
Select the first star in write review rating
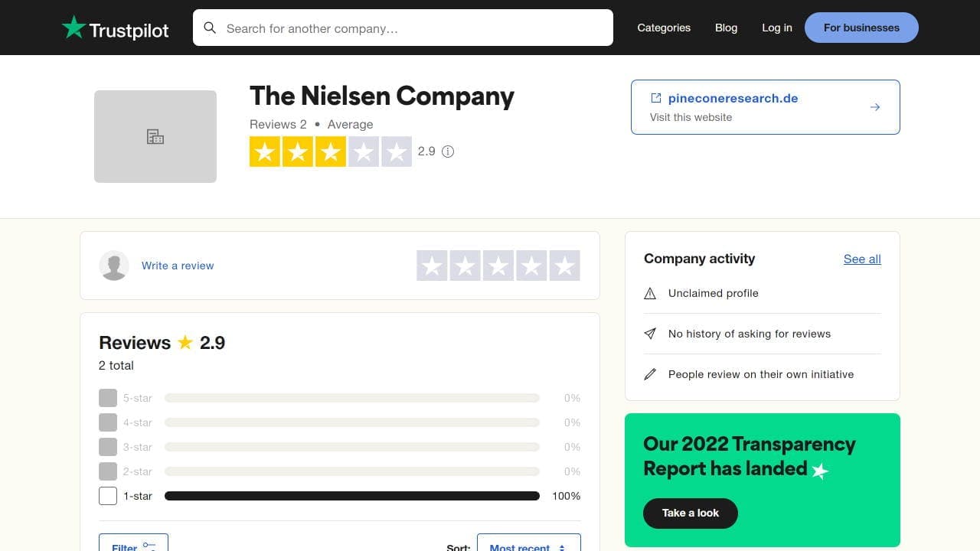pos(432,266)
